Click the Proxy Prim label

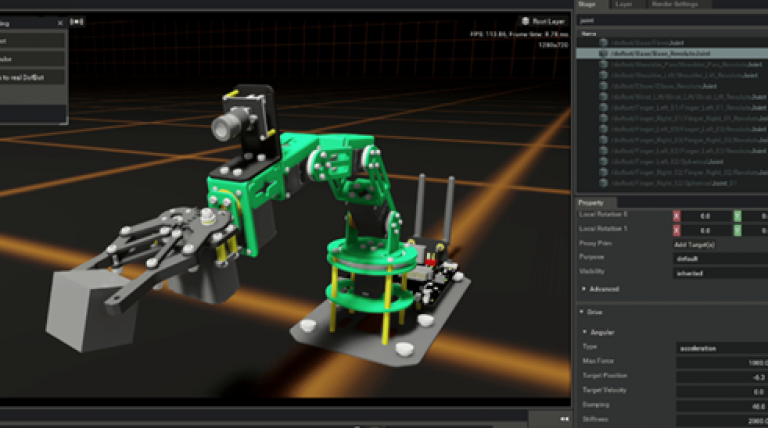[595, 243]
